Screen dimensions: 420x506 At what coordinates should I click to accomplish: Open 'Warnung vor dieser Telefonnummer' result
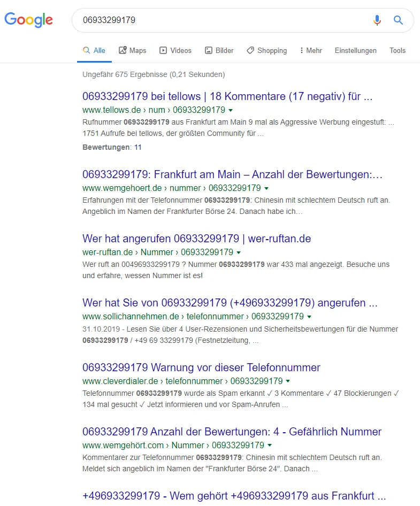[201, 367]
